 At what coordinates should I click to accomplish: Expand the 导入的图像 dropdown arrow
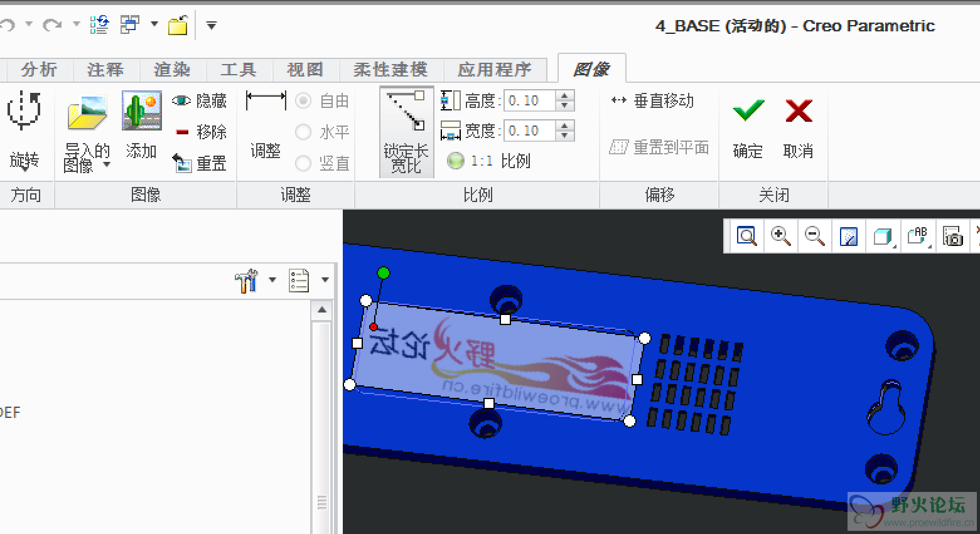pyautogui.click(x=107, y=164)
